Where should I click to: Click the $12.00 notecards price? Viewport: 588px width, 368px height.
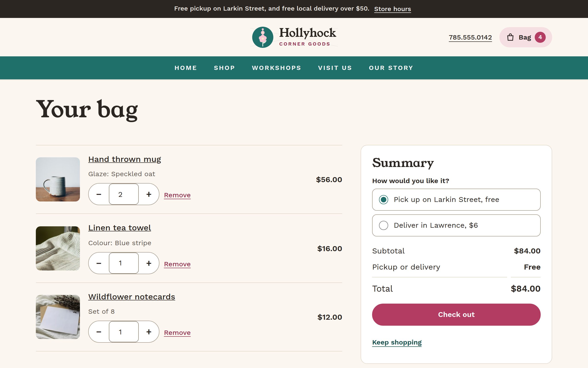[x=329, y=317]
